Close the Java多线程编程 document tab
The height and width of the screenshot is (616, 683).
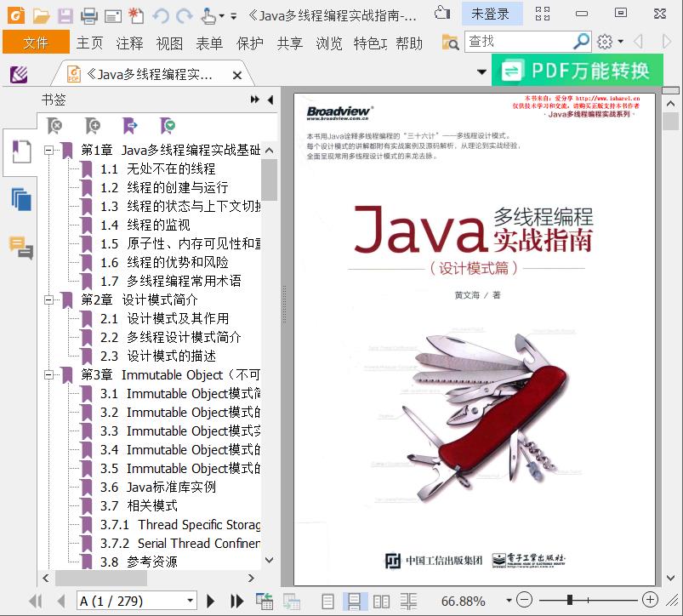coord(237,76)
